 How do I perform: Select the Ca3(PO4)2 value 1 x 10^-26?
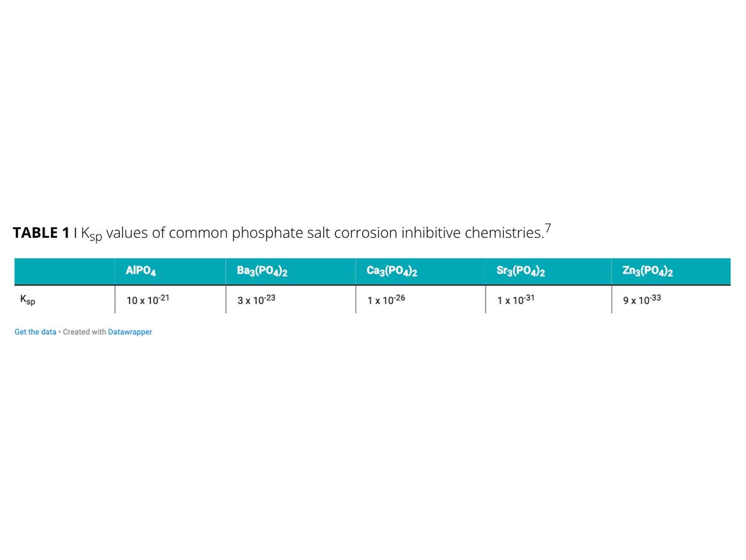pyautogui.click(x=386, y=299)
